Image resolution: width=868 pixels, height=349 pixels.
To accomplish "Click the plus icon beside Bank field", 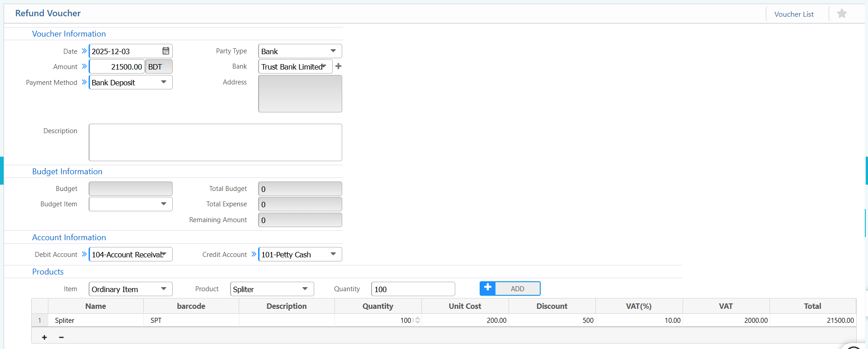I will pyautogui.click(x=338, y=66).
